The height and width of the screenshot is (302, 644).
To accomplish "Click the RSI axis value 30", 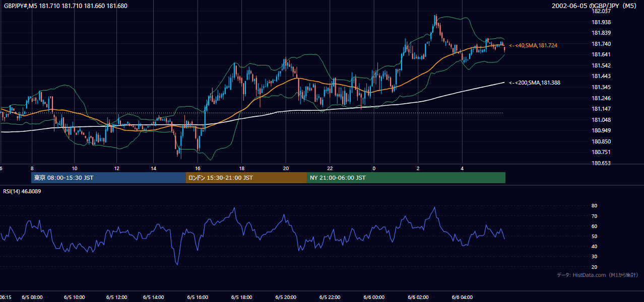I will pos(594,257).
